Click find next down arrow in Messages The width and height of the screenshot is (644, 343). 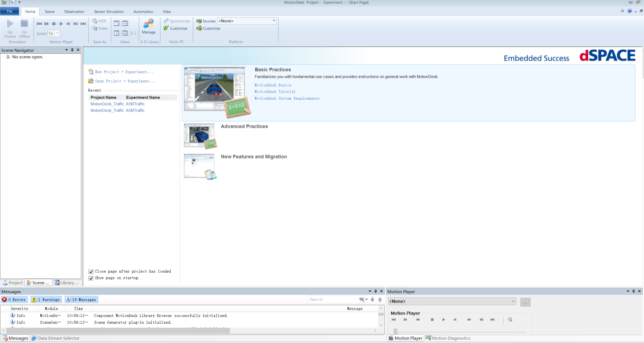pos(372,299)
